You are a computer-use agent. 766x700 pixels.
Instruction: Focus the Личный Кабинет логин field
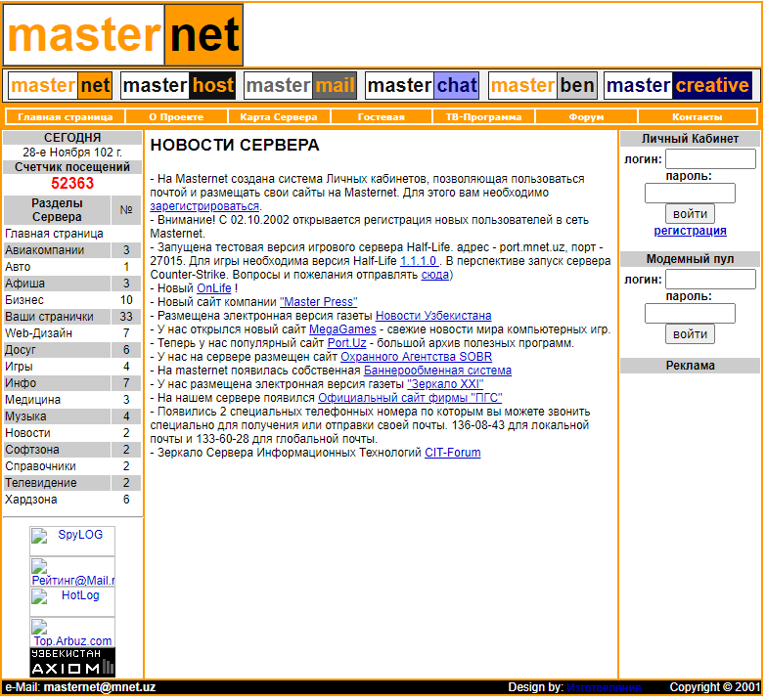click(710, 159)
